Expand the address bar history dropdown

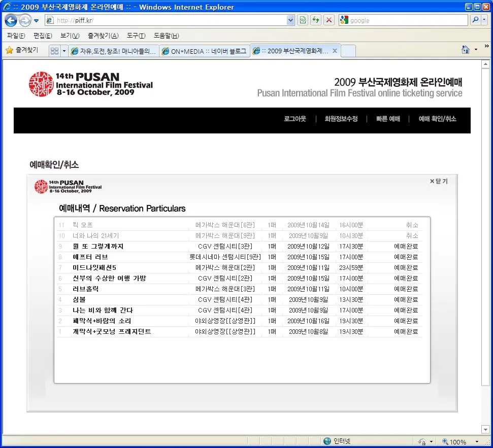(x=290, y=20)
